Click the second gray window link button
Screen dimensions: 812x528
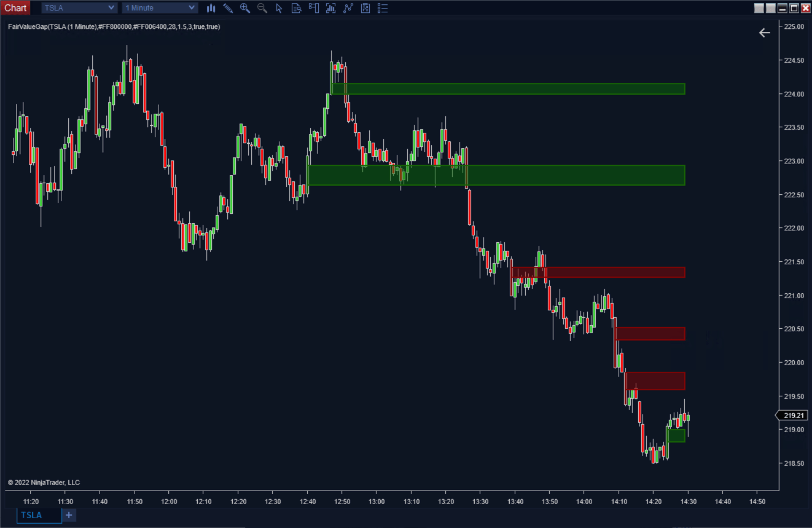[x=770, y=8]
